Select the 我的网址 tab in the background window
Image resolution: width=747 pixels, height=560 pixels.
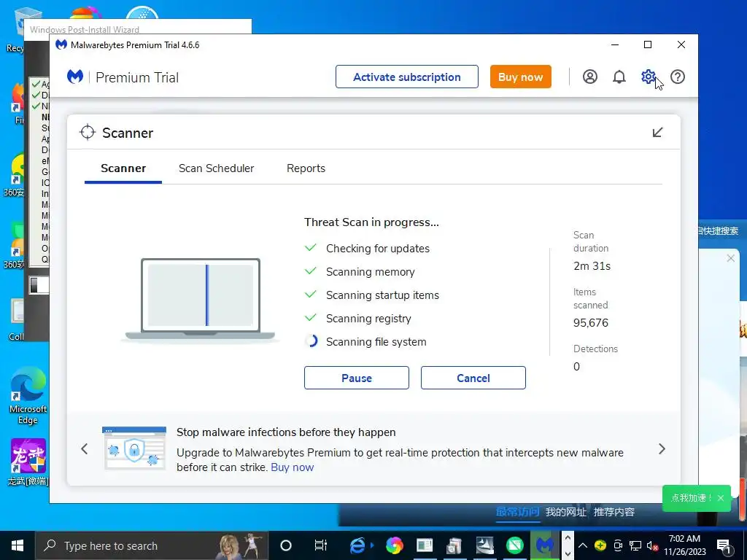pos(565,512)
